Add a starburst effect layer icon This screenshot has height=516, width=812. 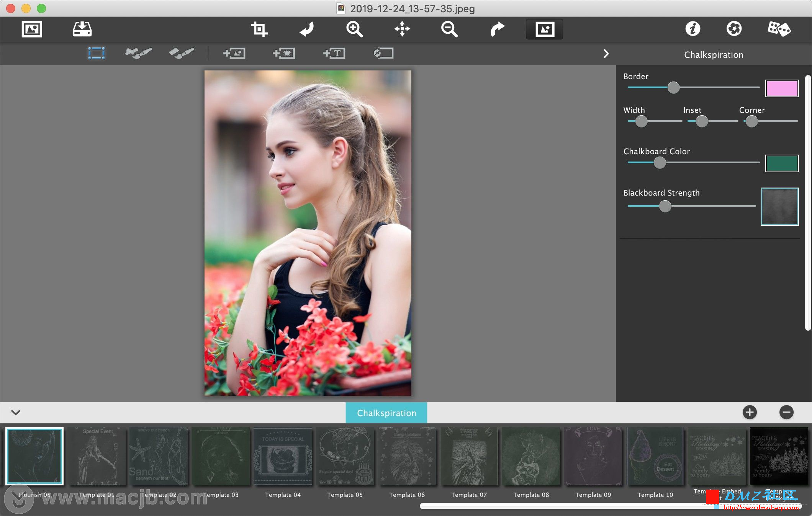coord(284,53)
